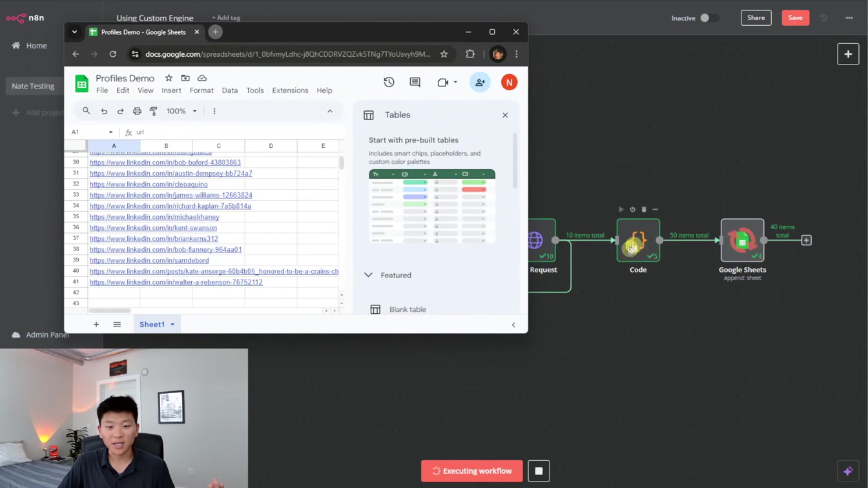Run the Code node play icon

pos(621,209)
